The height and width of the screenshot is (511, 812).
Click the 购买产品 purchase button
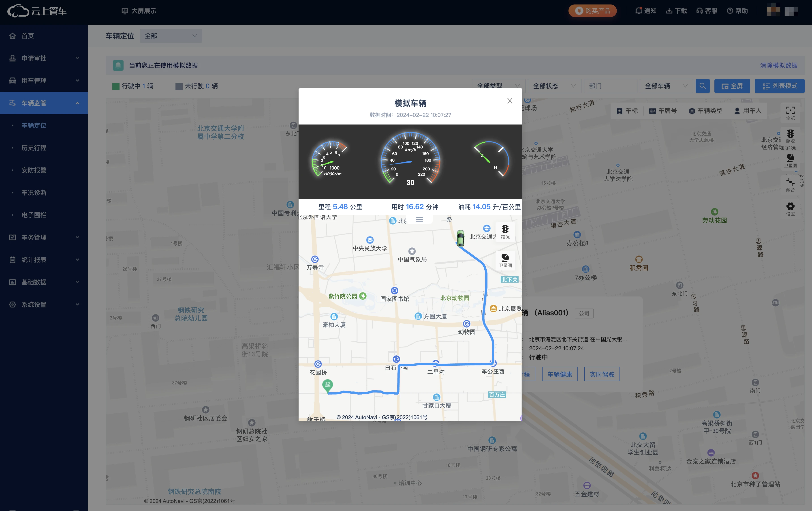[x=592, y=11]
